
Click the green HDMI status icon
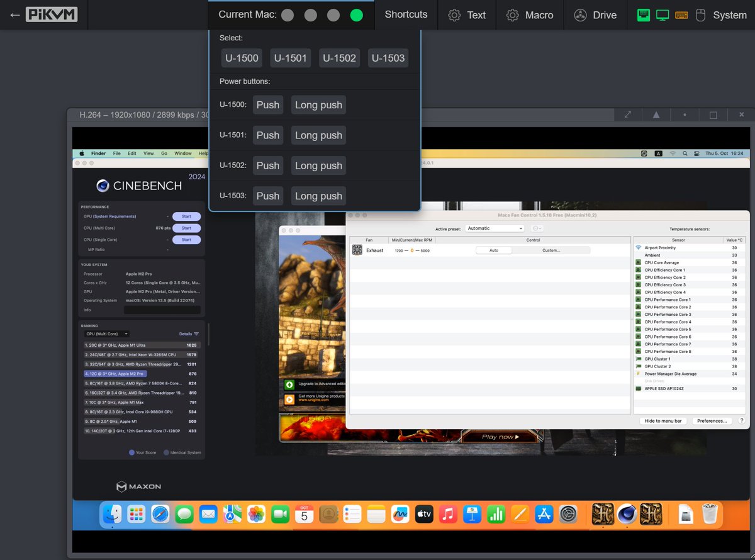point(643,14)
